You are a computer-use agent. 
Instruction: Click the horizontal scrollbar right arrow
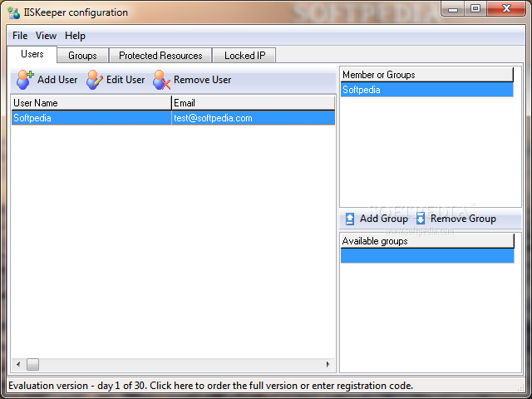[328, 364]
